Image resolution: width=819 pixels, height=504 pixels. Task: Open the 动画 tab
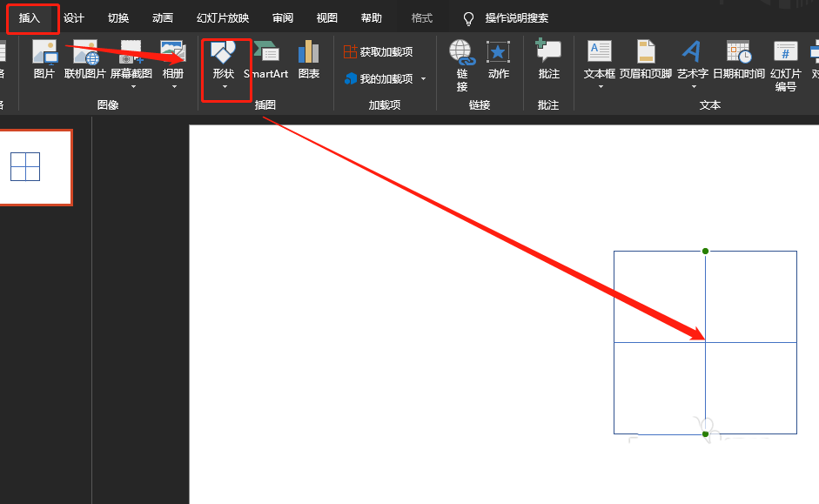[163, 18]
